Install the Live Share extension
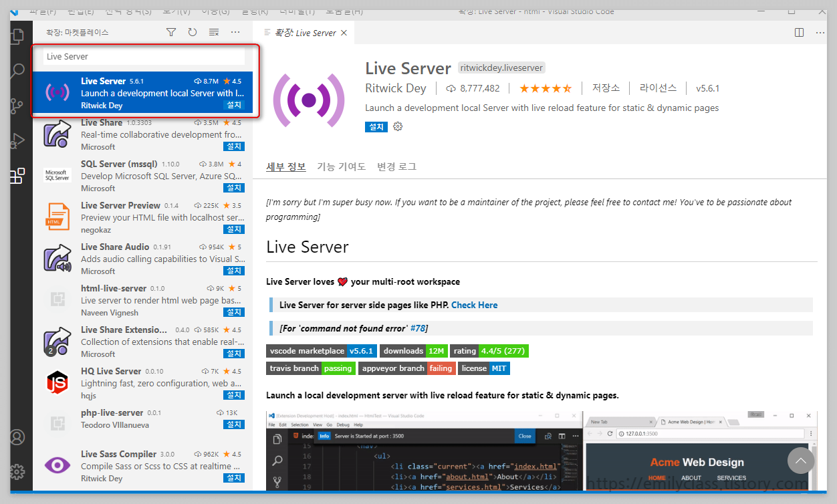 (234, 146)
